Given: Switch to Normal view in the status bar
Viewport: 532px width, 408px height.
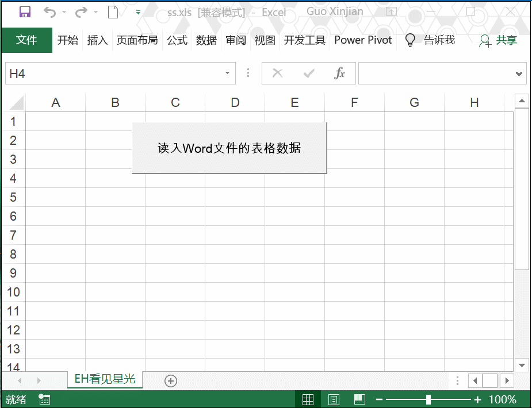Looking at the screenshot, I should pos(308,399).
